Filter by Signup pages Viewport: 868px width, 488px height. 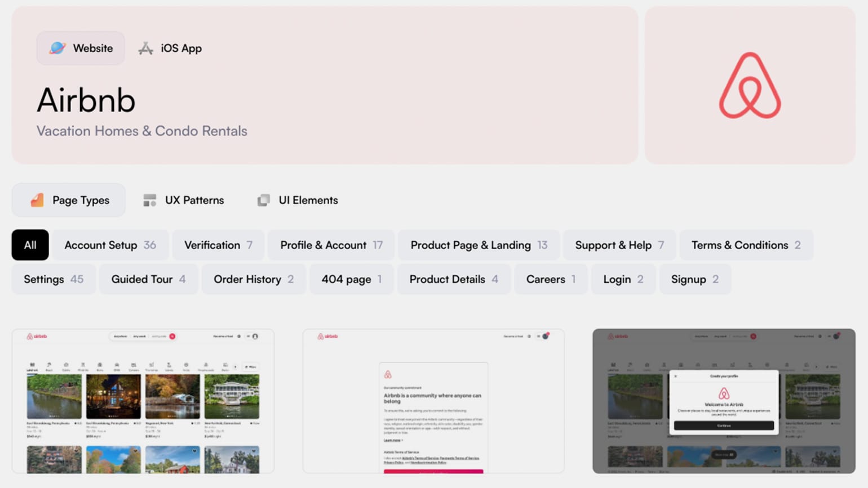(695, 279)
